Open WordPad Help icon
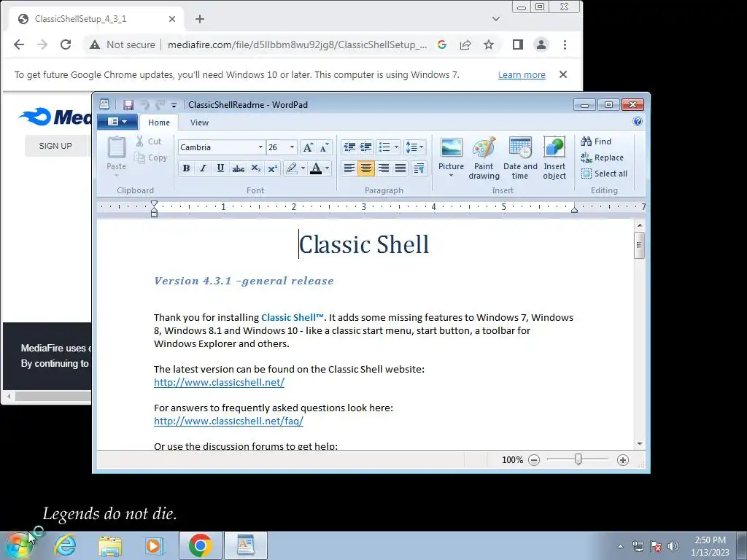Image resolution: width=747 pixels, height=560 pixels. (x=638, y=122)
